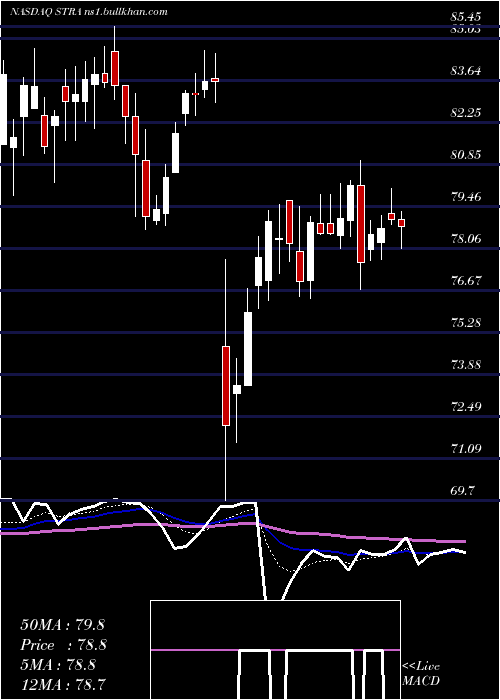Click the white MACD histogram panel
The width and height of the screenshot is (500, 700).
[275, 650]
